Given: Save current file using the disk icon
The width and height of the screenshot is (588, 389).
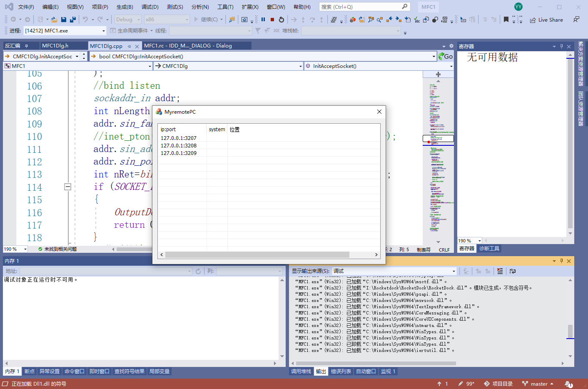Looking at the screenshot, I should tap(64, 20).
